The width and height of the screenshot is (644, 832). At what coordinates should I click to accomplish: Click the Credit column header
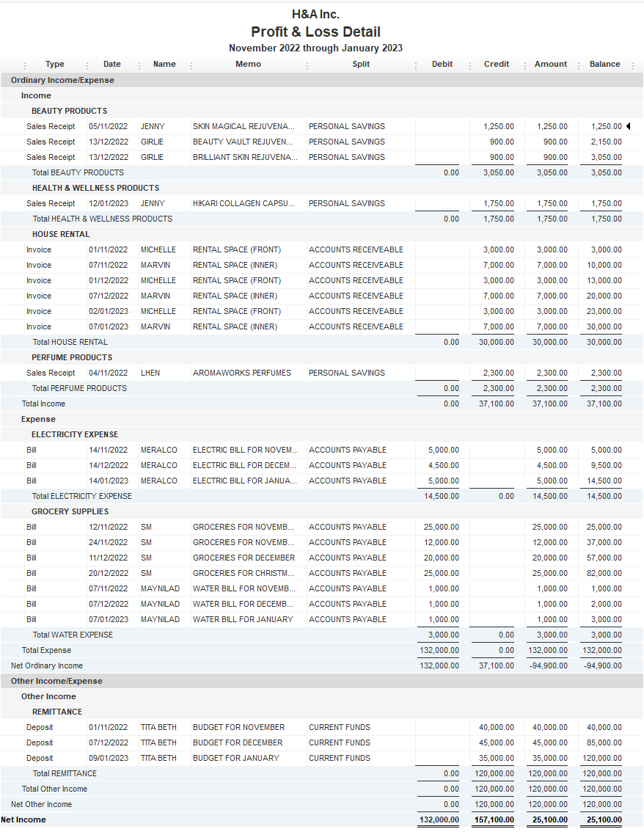pyautogui.click(x=497, y=64)
